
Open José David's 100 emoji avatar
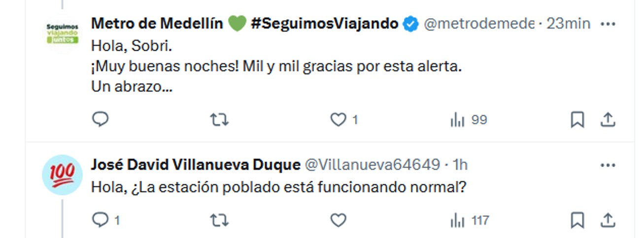click(x=62, y=174)
